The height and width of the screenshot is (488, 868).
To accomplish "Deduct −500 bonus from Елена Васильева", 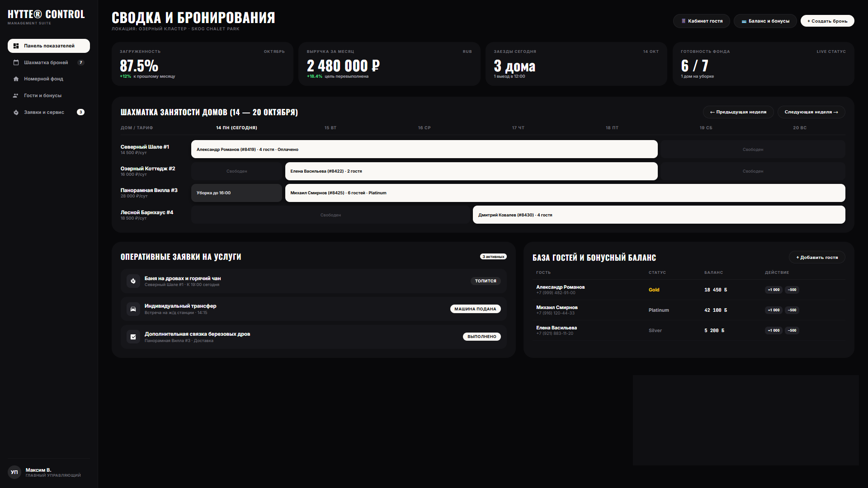I will pos(792,331).
